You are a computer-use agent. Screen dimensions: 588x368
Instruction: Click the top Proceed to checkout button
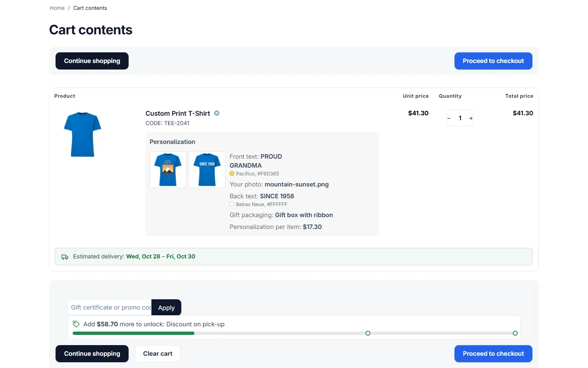[493, 61]
